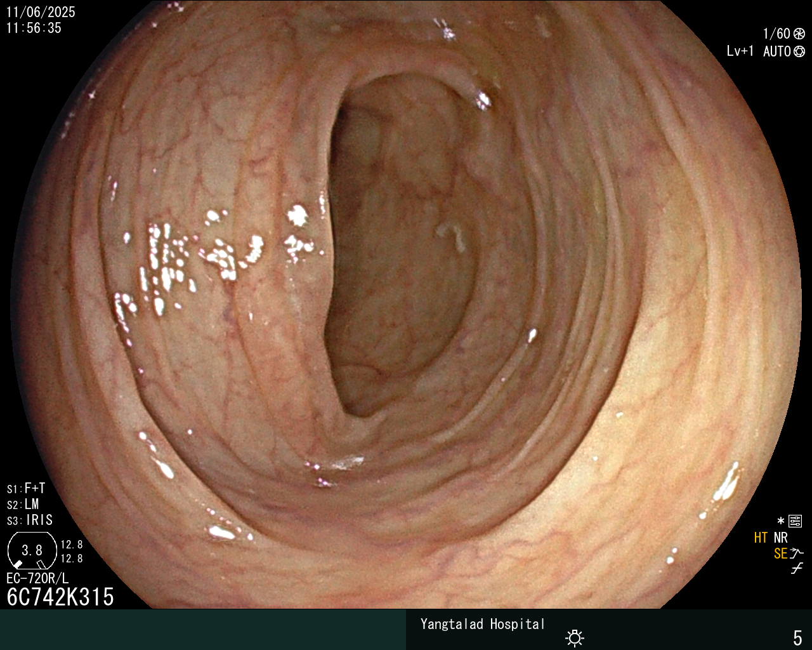Select the S2:LM switch assignment
Viewport: 812px width, 650px height.
23,505
